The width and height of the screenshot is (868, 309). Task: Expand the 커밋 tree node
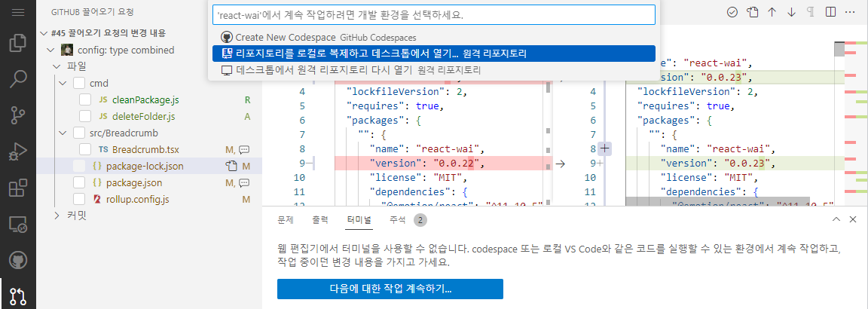tap(57, 216)
